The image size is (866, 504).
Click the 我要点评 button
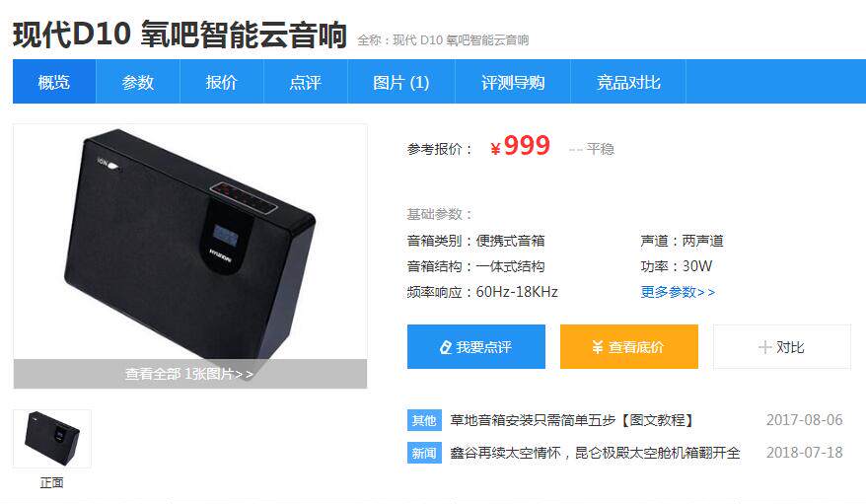coord(476,346)
